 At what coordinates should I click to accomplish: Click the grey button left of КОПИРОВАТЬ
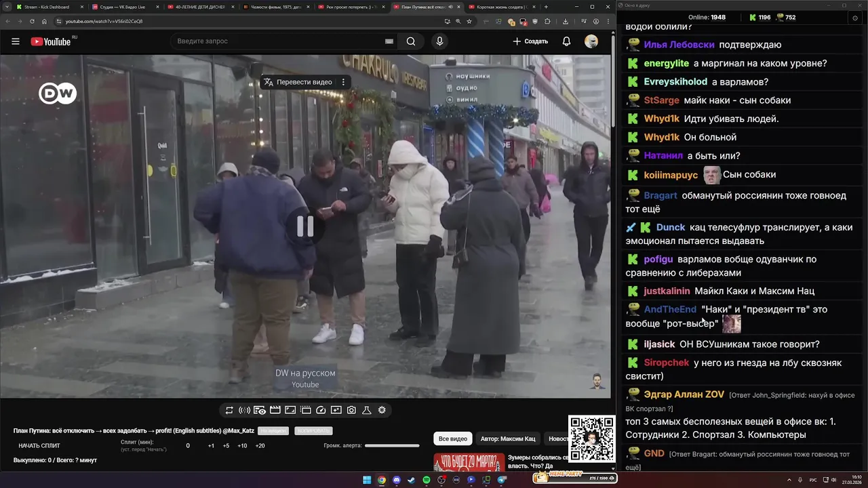point(273,431)
